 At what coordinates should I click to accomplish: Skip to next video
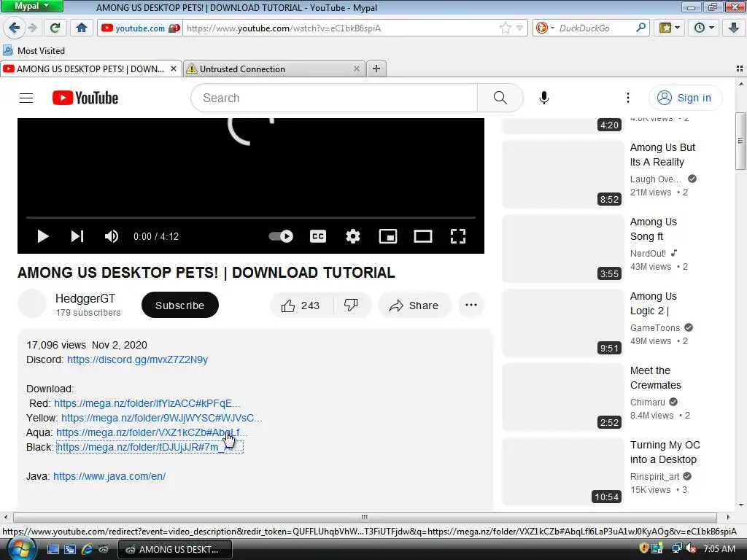pos(77,236)
